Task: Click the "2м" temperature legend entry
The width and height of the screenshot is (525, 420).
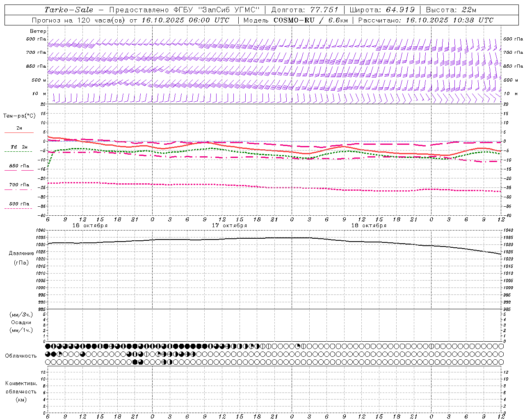Action: click(19, 128)
